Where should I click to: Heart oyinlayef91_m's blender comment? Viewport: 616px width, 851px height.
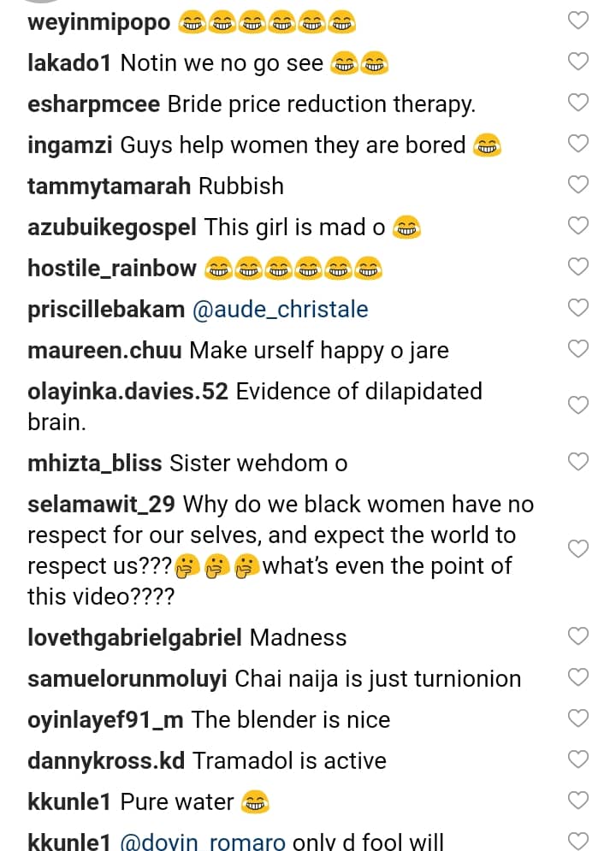pyautogui.click(x=579, y=718)
